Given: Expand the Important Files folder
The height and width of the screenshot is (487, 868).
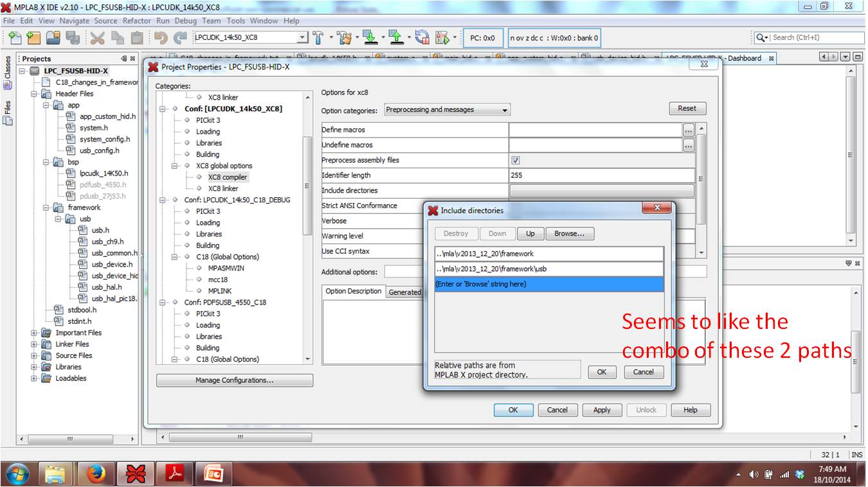Looking at the screenshot, I should pyautogui.click(x=34, y=333).
